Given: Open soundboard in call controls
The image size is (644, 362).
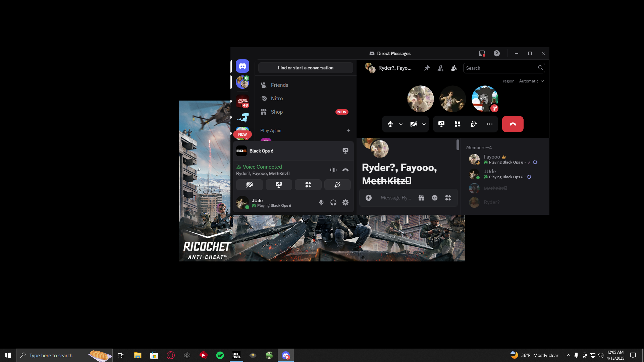Looking at the screenshot, I should (474, 124).
